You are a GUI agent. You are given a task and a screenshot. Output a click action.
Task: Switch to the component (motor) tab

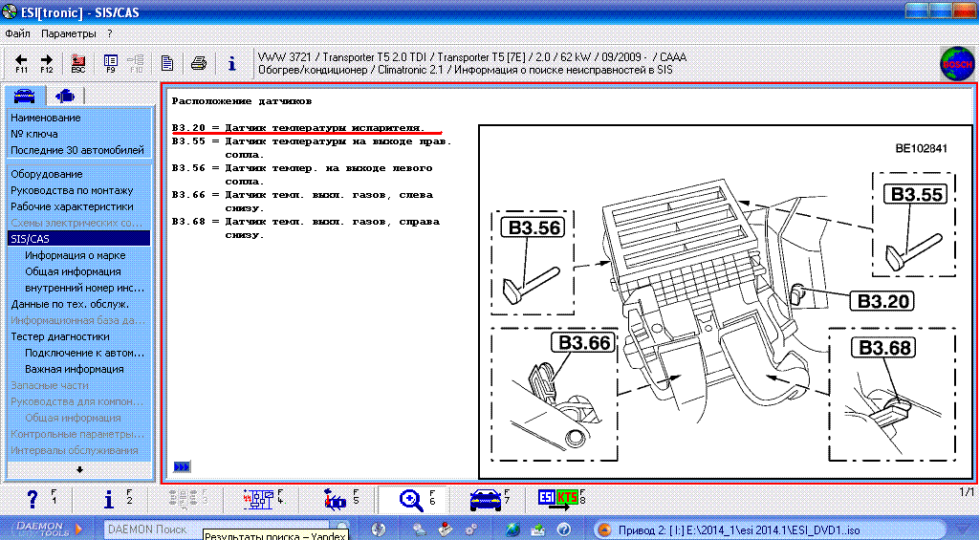point(64,96)
